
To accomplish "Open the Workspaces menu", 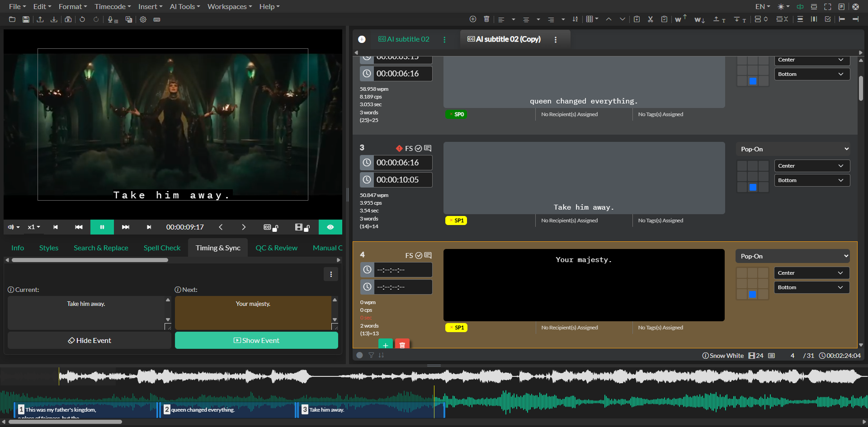I will [x=230, y=7].
